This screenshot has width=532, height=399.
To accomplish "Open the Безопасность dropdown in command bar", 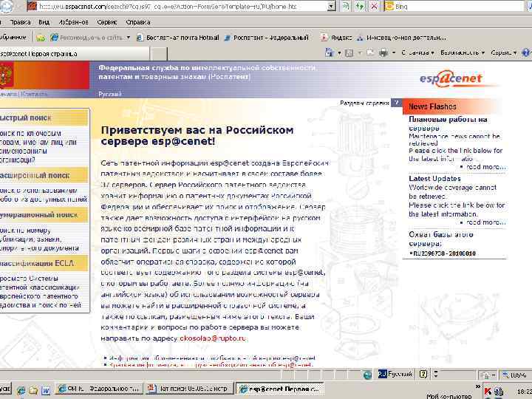I will coord(462,52).
